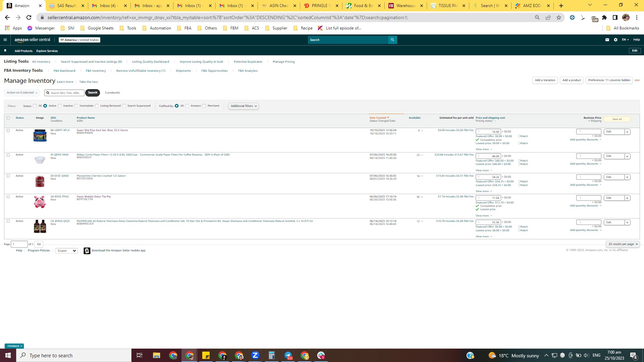
Task: Open the FBA bookmarks folder
Action: (184, 28)
